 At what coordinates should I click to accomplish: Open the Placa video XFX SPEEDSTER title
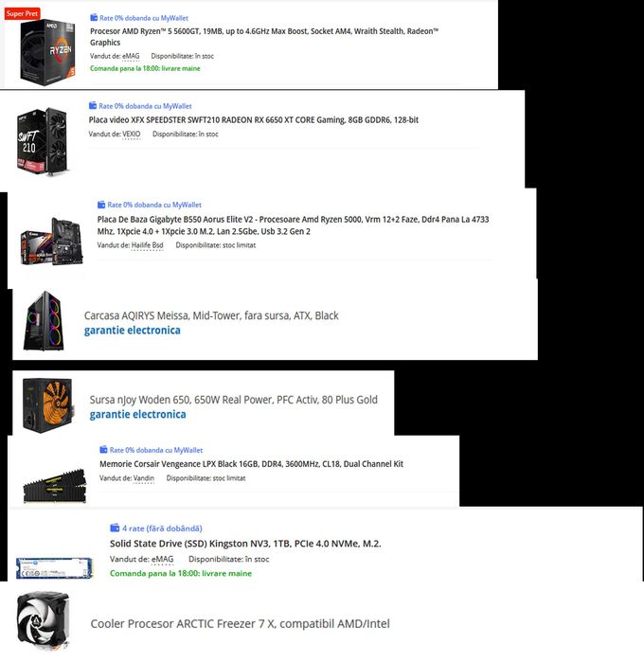click(x=254, y=119)
